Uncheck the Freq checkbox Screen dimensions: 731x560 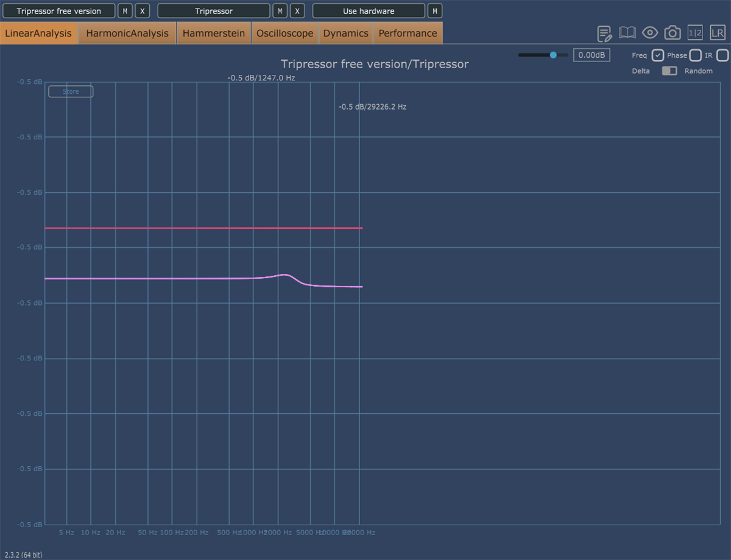(x=658, y=55)
